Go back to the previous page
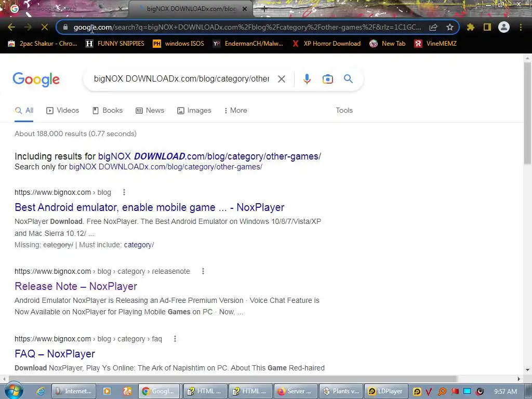 click(x=11, y=27)
